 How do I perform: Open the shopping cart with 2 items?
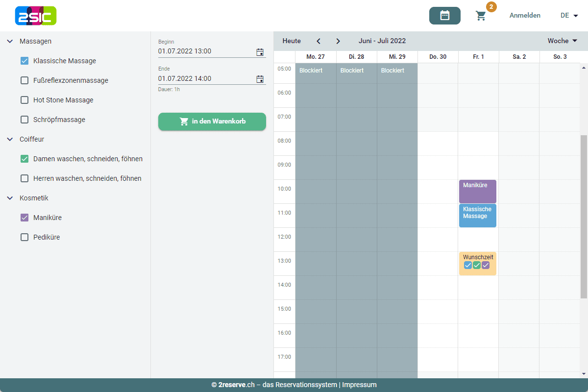[481, 16]
